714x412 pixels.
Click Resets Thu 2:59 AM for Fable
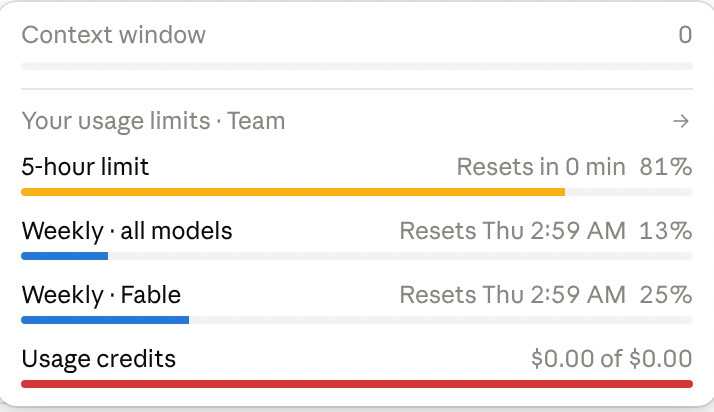(x=513, y=295)
